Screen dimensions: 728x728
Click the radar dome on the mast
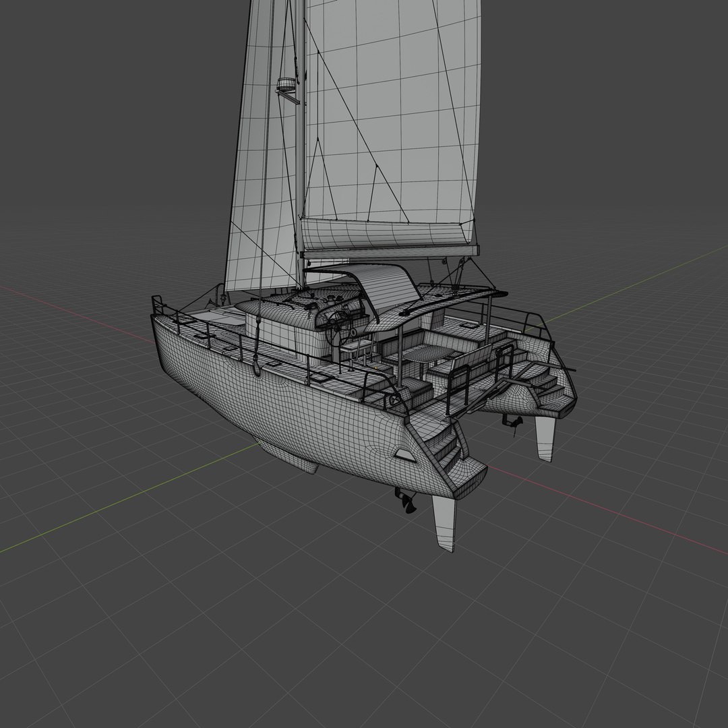point(287,84)
